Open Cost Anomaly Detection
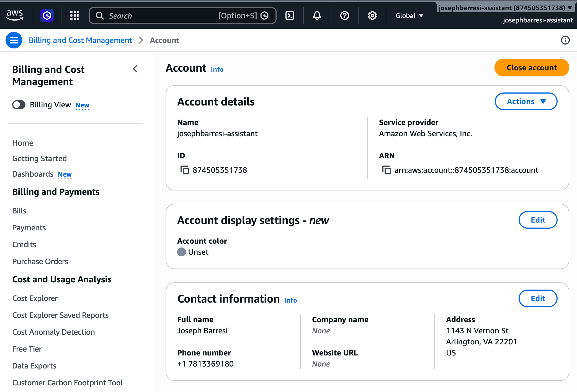 54,332
